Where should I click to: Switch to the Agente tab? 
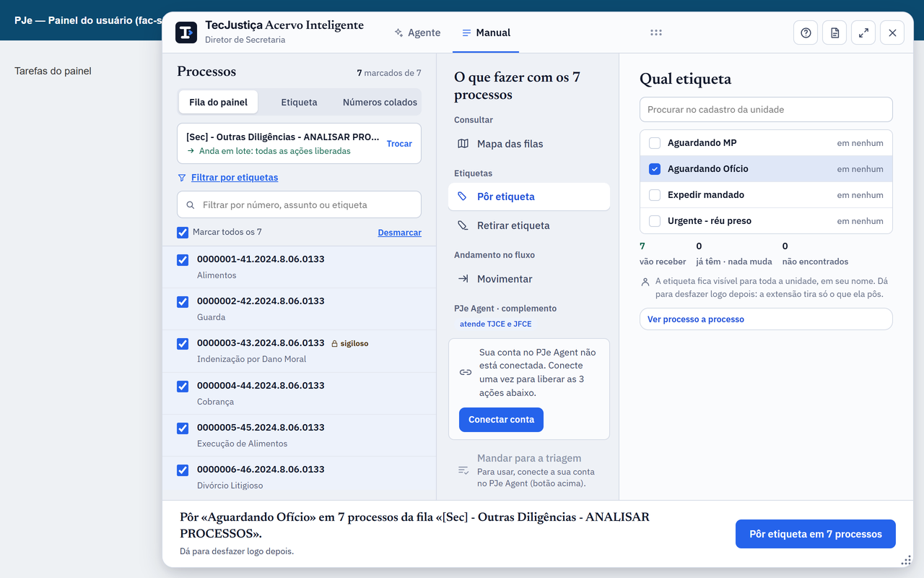click(417, 33)
